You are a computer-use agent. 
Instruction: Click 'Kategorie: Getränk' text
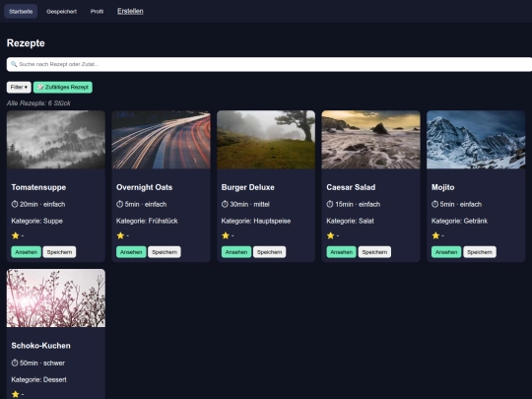tap(459, 221)
